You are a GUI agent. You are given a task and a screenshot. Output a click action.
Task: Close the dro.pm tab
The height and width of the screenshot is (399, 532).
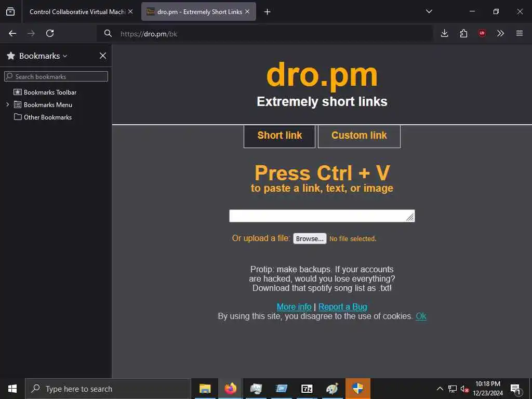pyautogui.click(x=247, y=11)
